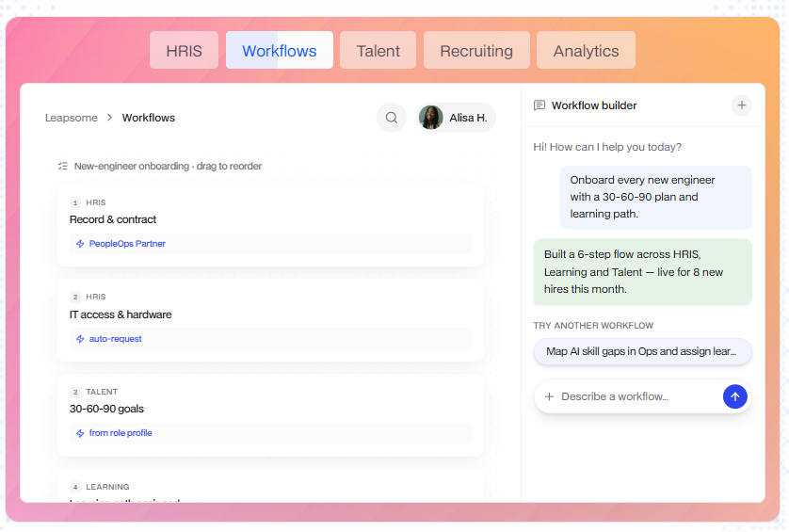Click the Workflow builder chat icon
The image size is (789, 532).
(x=539, y=105)
